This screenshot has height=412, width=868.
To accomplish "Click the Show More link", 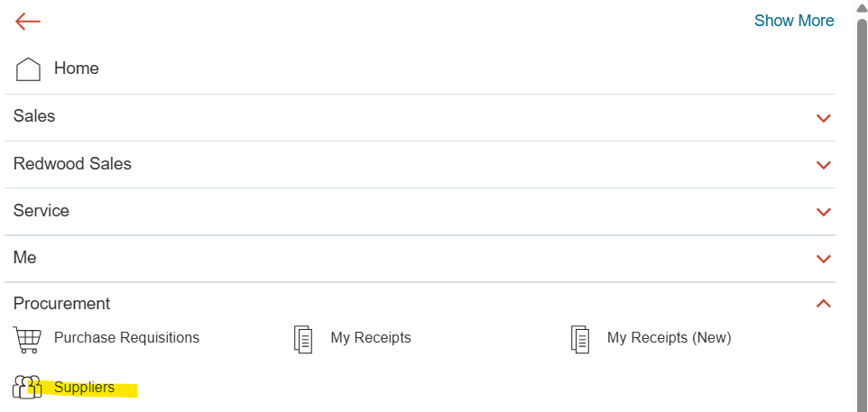I will [x=794, y=21].
